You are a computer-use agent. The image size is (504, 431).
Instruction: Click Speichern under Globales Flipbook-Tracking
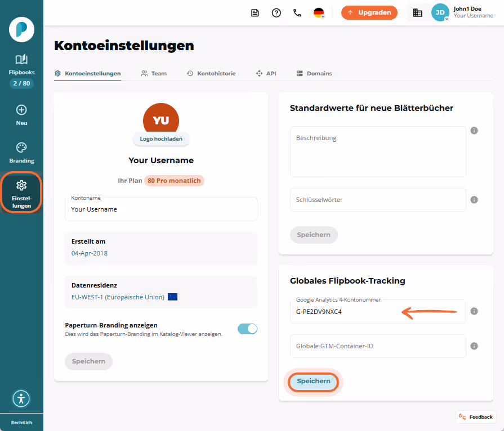(314, 381)
